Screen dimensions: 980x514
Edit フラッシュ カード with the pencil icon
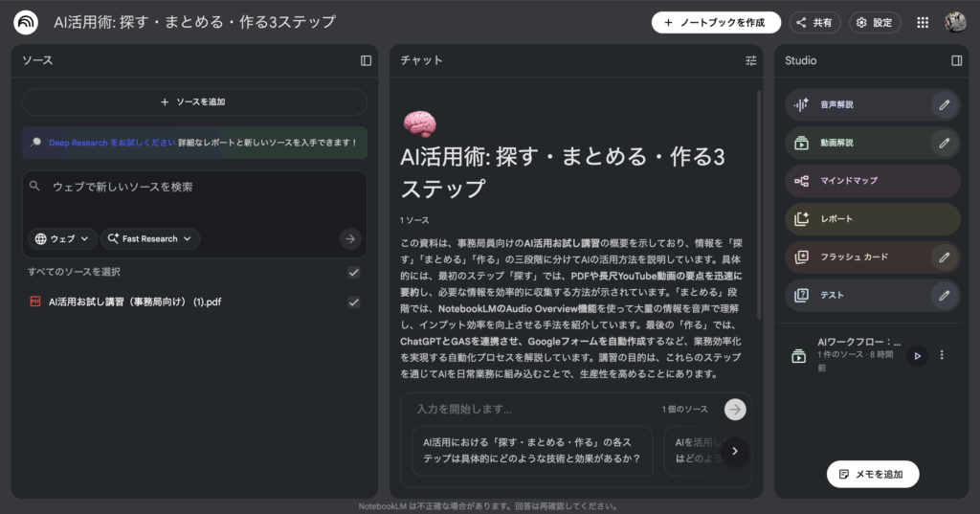pos(945,257)
